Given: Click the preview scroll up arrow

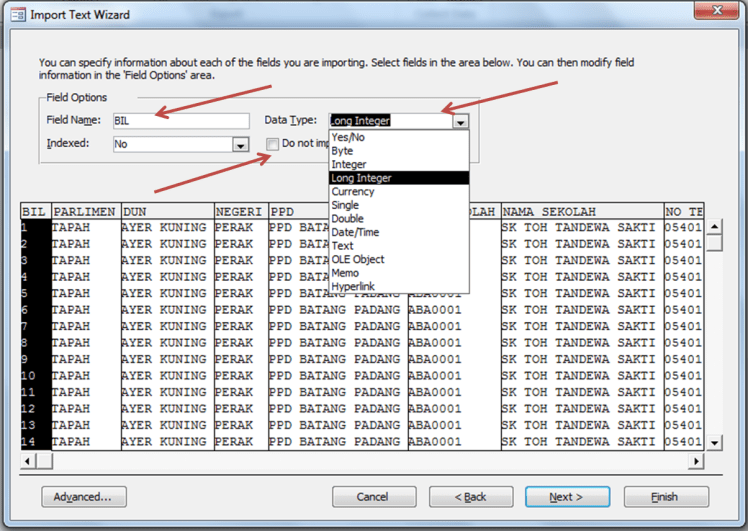Looking at the screenshot, I should 714,227.
